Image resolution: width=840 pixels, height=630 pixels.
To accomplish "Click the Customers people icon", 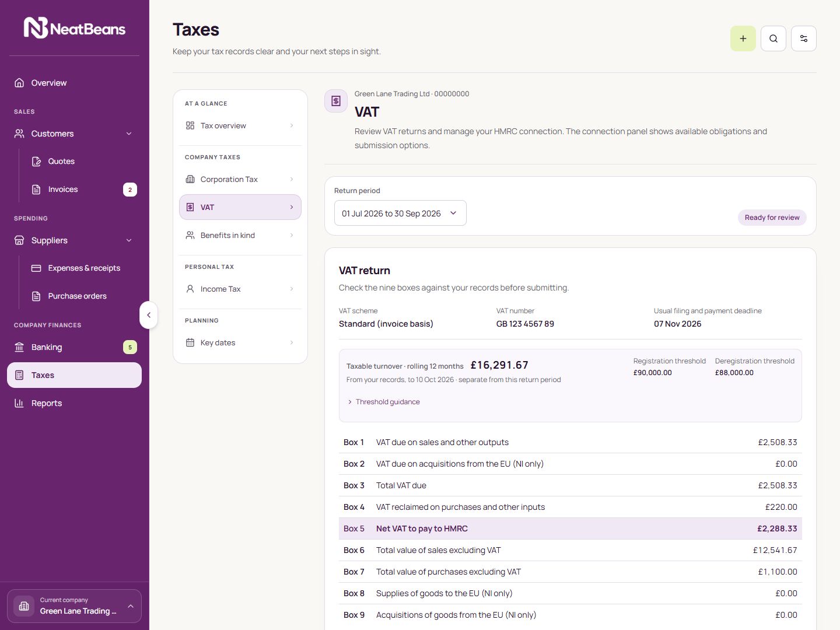I will [x=19, y=134].
